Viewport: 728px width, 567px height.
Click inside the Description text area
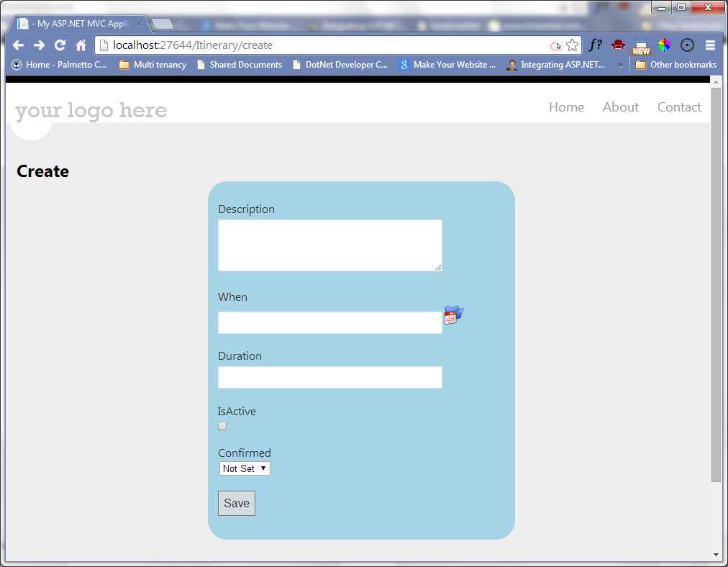click(x=329, y=245)
